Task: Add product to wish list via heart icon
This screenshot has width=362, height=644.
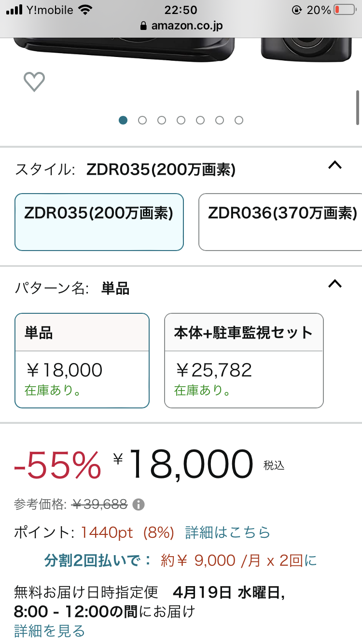Action: pos(34,81)
